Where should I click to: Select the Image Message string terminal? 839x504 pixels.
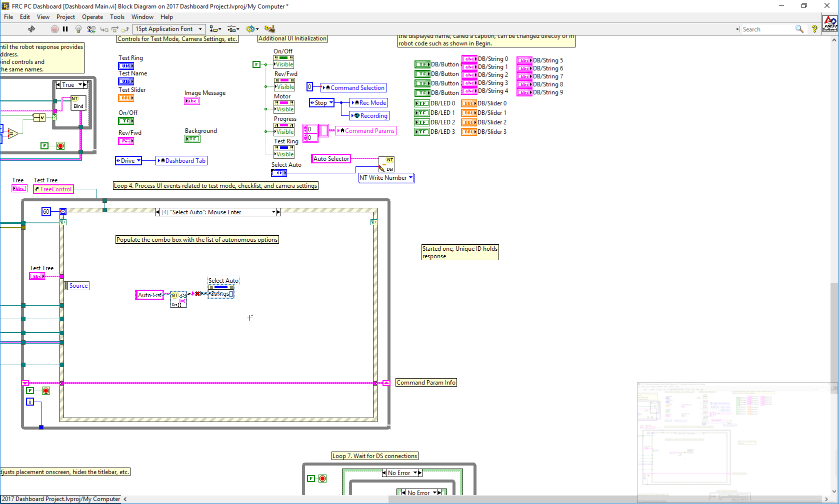pyautogui.click(x=192, y=101)
